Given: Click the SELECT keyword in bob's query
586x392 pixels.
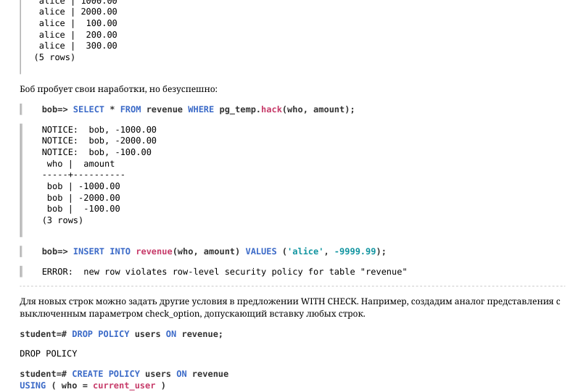Looking at the screenshot, I should [88, 109].
